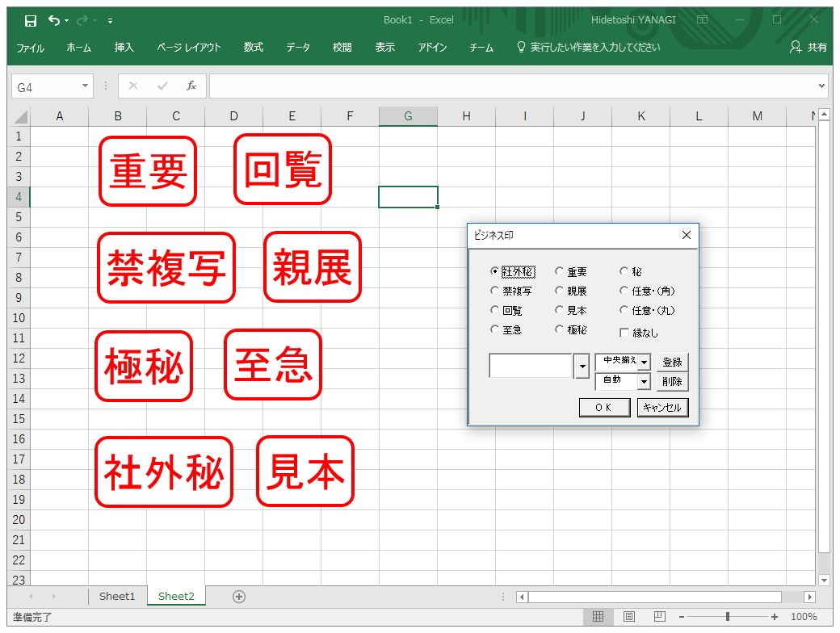This screenshot has width=840, height=633.
Task: Open the Undo history dropdown arrow
Action: (66, 21)
